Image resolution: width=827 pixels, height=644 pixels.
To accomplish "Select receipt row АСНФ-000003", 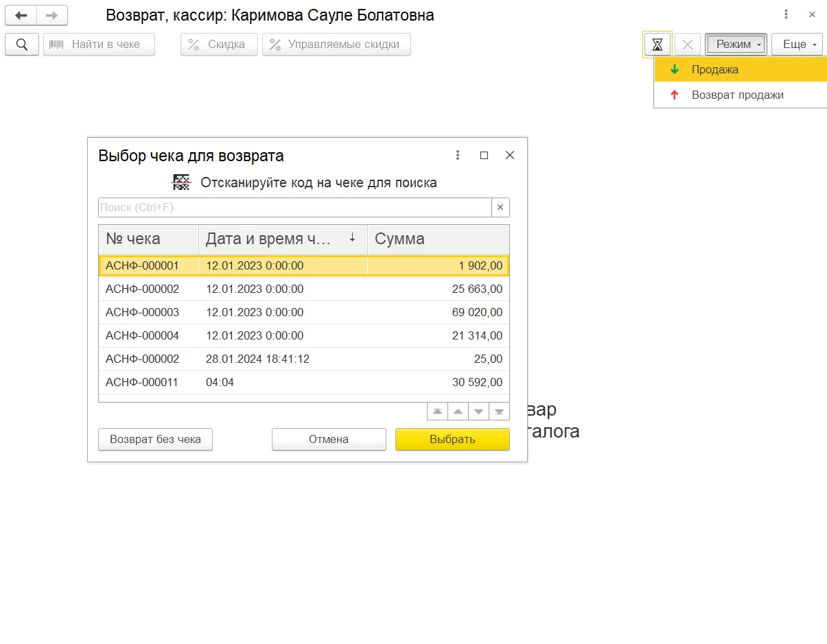I will [304, 313].
